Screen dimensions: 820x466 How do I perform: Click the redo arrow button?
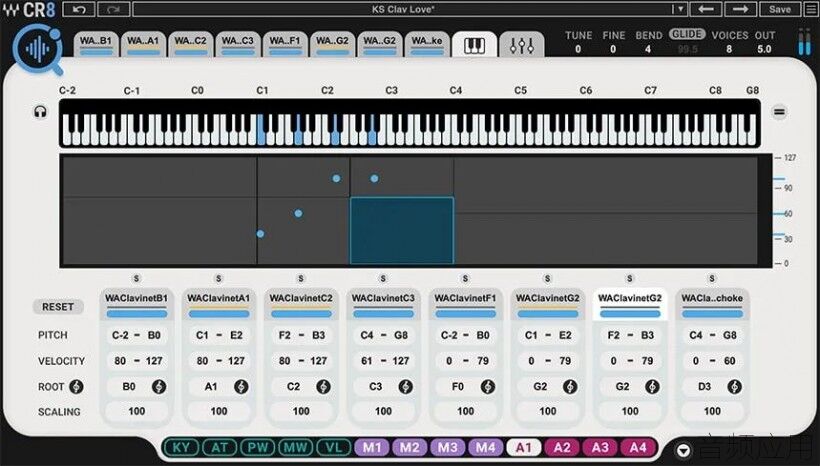pyautogui.click(x=113, y=9)
